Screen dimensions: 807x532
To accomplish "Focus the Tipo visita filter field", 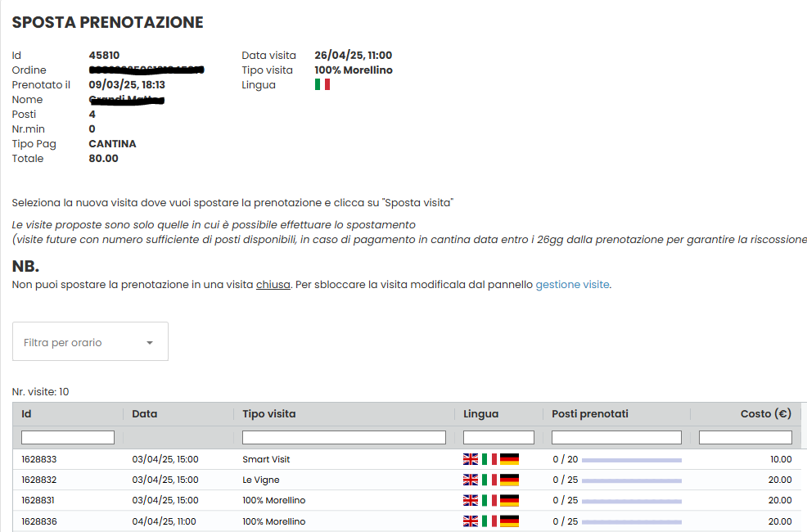I will (x=344, y=437).
